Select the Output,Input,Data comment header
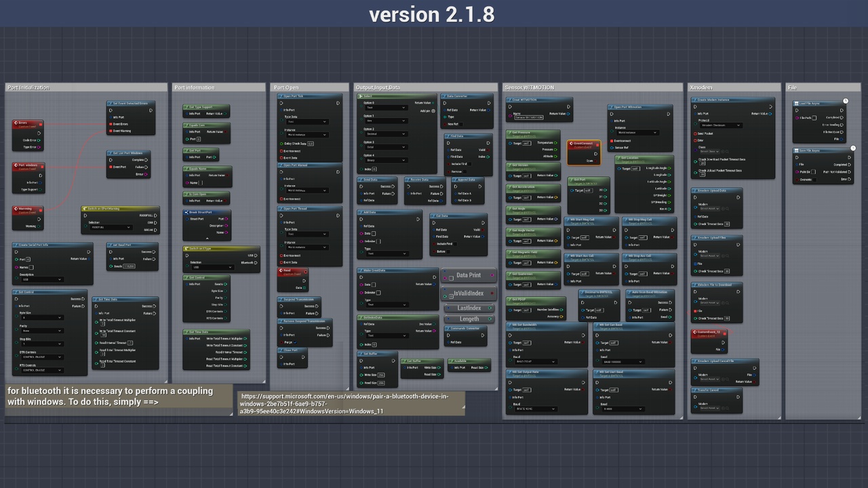The image size is (868, 488). point(425,87)
